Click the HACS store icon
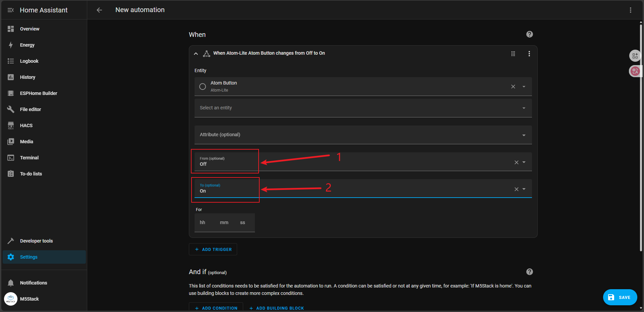Viewport: 644px width, 312px height. pos(11,125)
